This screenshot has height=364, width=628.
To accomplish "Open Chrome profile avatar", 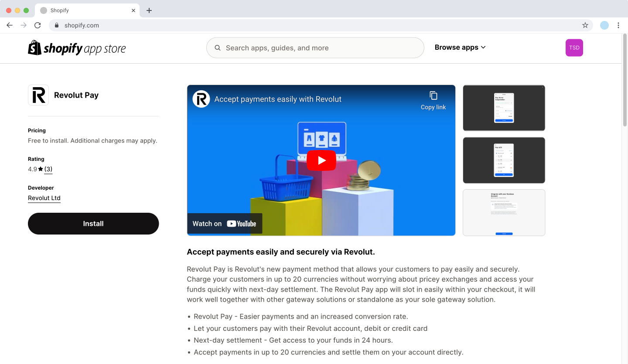I will pos(604,25).
